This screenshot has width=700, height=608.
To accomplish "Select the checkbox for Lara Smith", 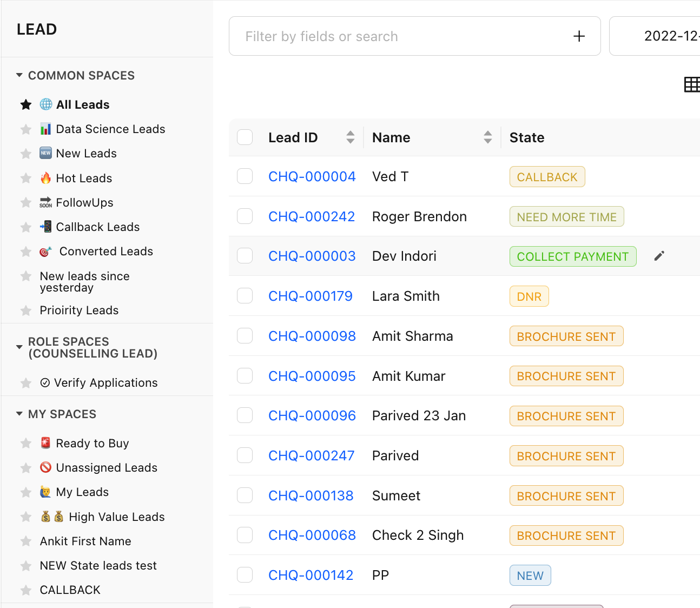I will 245,296.
